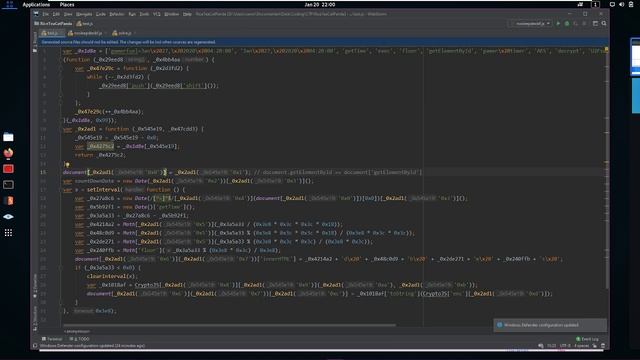640x360 pixels.
Task: Click the project root breadcrumb in navigation bar
Action: coord(53,24)
